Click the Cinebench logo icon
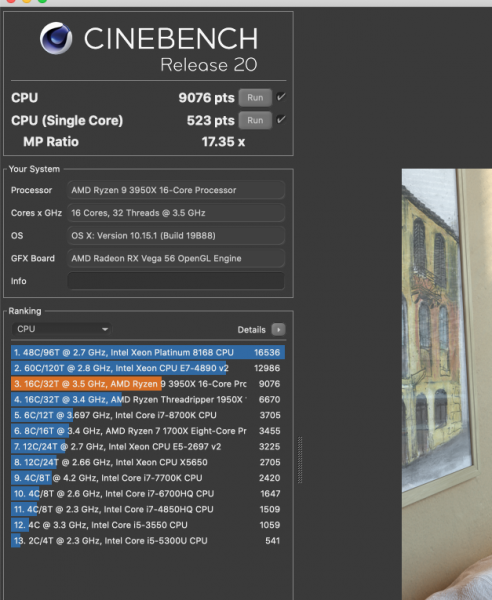Viewport: 492px width, 600px height. tap(56, 38)
